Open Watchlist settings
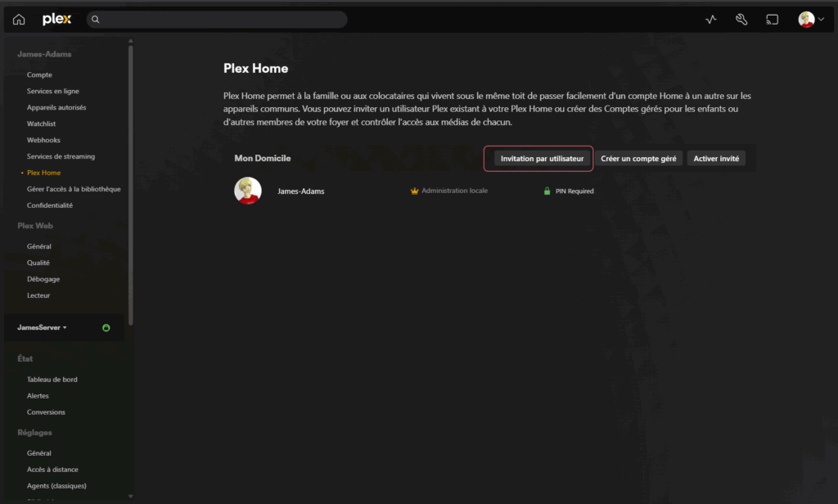The width and height of the screenshot is (838, 504). (x=41, y=124)
